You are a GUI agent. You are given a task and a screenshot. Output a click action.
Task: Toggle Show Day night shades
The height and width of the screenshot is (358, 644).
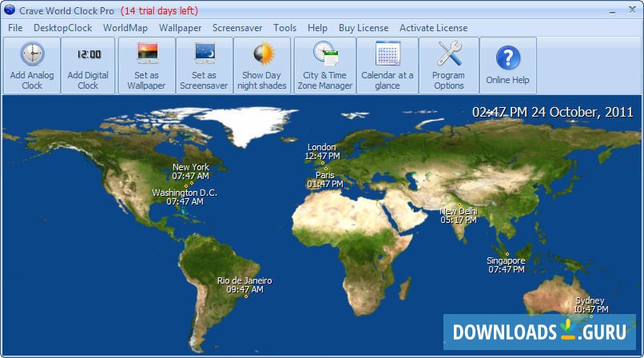(x=262, y=66)
